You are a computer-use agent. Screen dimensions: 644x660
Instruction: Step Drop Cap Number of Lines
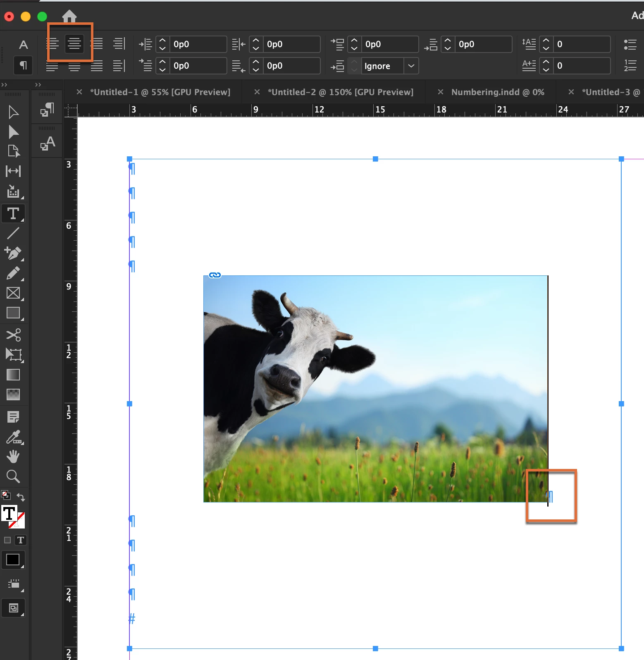coord(546,44)
